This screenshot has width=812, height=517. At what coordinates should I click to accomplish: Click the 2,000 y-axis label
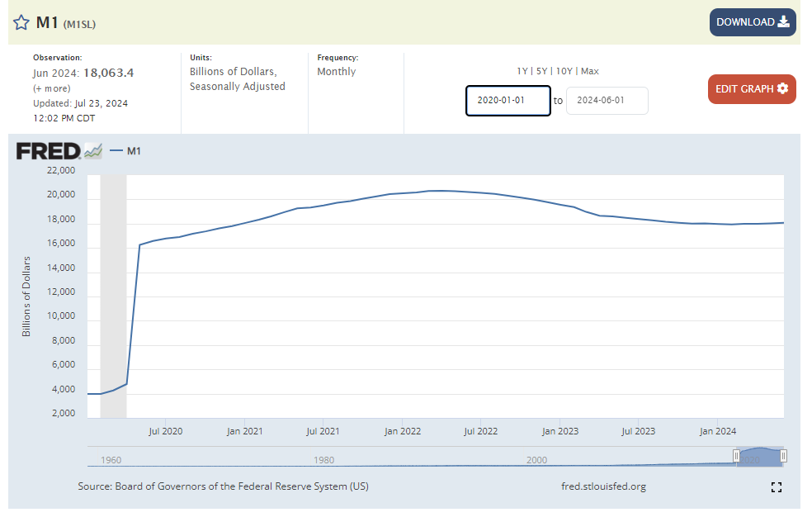click(x=64, y=413)
